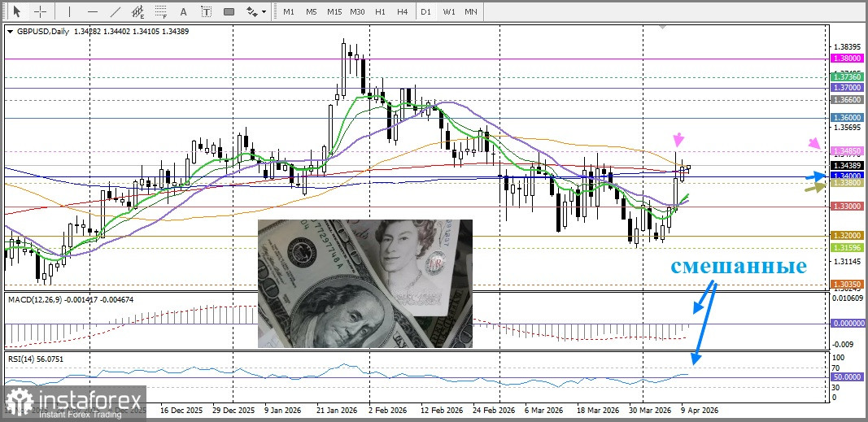Click the current price tag 1.34389
Screen dimensions: 868x422
pyautogui.click(x=848, y=165)
